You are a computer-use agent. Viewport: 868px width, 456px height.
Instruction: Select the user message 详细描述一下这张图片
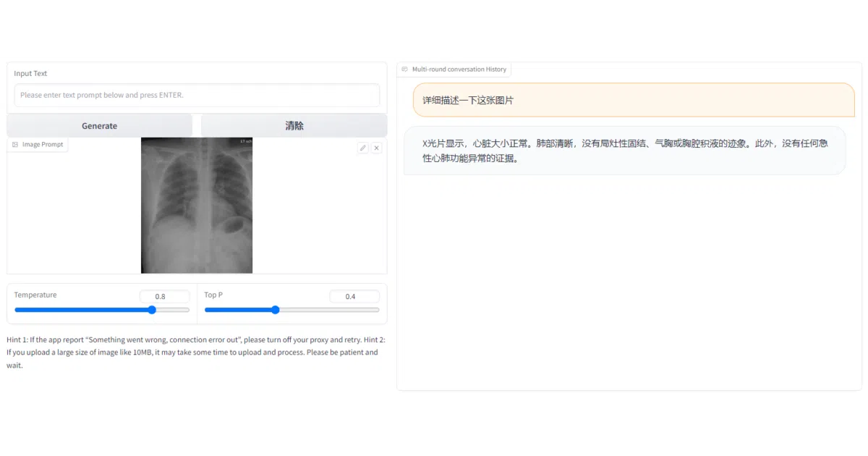coord(634,100)
